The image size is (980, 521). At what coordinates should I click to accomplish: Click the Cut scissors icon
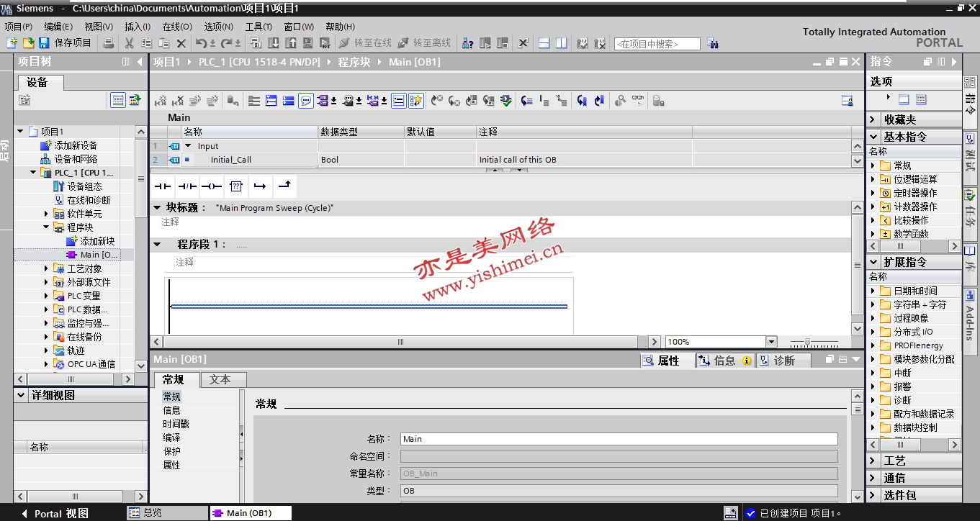[x=130, y=43]
